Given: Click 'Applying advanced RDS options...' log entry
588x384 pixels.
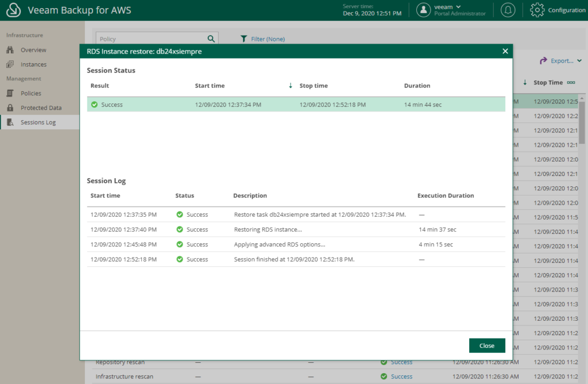Looking at the screenshot, I should coord(280,244).
